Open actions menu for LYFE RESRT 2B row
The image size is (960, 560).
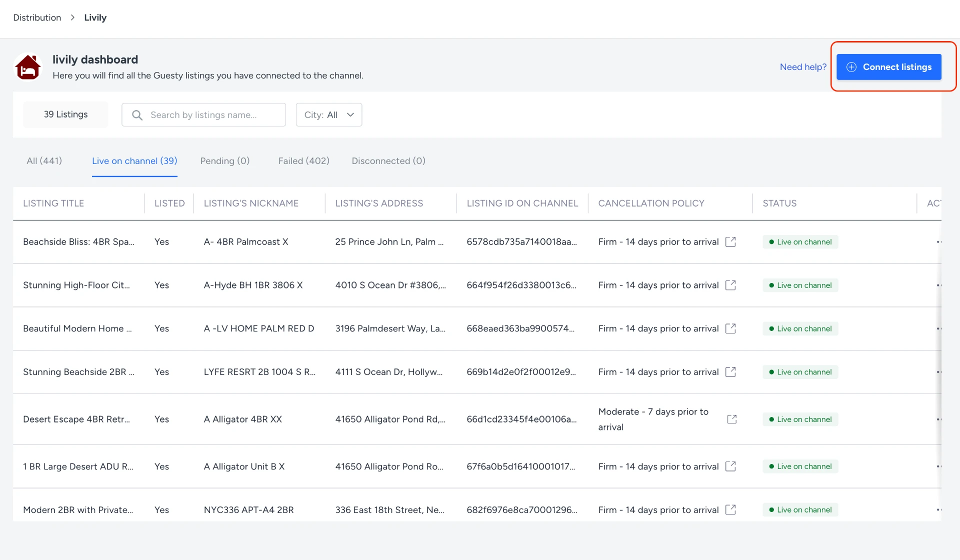pyautogui.click(x=938, y=372)
